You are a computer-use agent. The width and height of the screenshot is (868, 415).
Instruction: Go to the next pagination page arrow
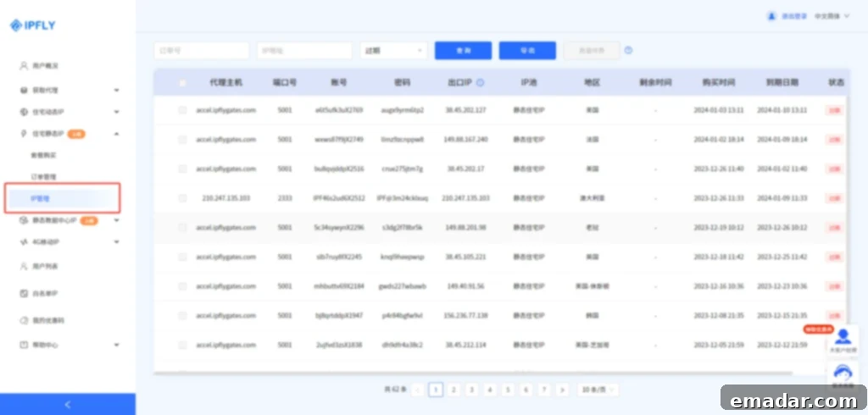[x=563, y=390]
